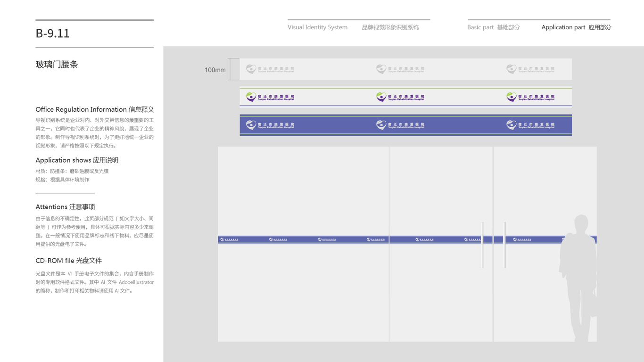The image size is (644, 362).
Task: Click the Visual Identity System label
Action: tap(317, 27)
